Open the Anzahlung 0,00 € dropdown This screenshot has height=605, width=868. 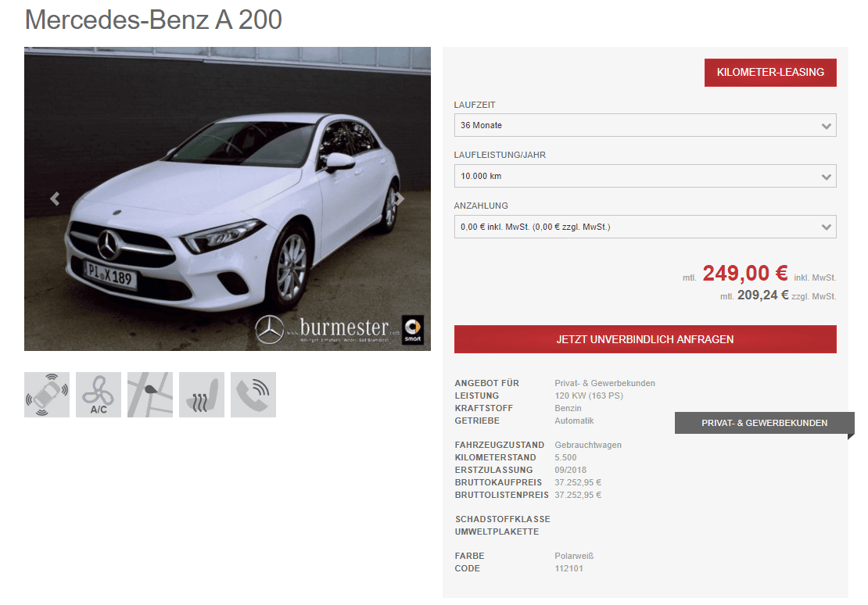point(645,227)
